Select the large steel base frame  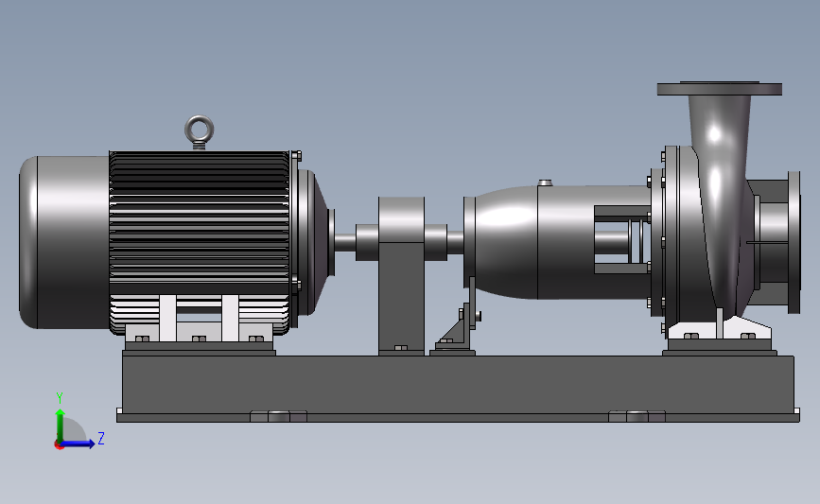tap(458, 386)
